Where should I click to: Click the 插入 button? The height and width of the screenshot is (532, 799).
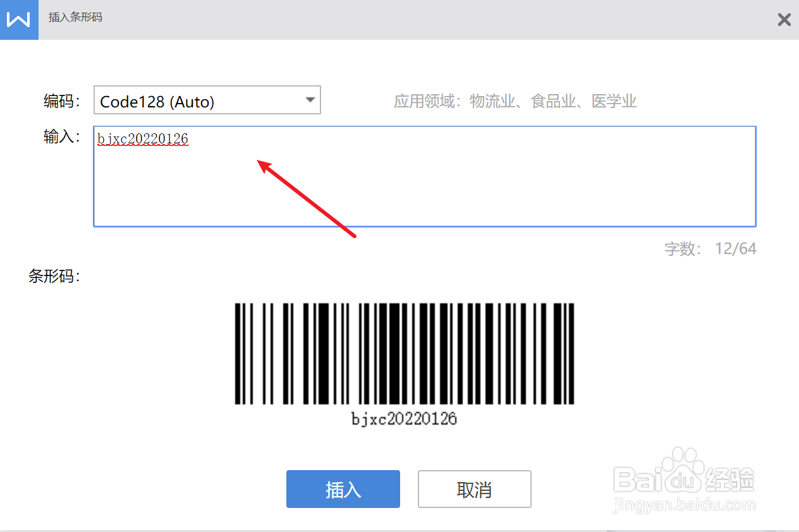pos(343,489)
